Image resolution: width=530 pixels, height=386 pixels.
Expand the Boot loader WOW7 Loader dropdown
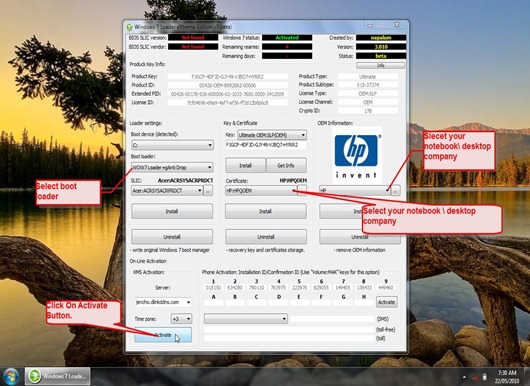(x=172, y=167)
